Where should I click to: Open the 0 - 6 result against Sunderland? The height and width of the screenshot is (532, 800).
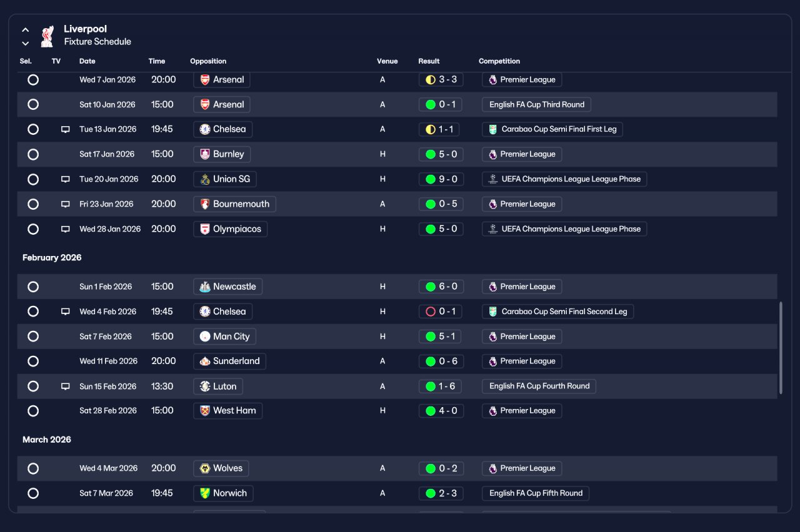[x=441, y=362]
